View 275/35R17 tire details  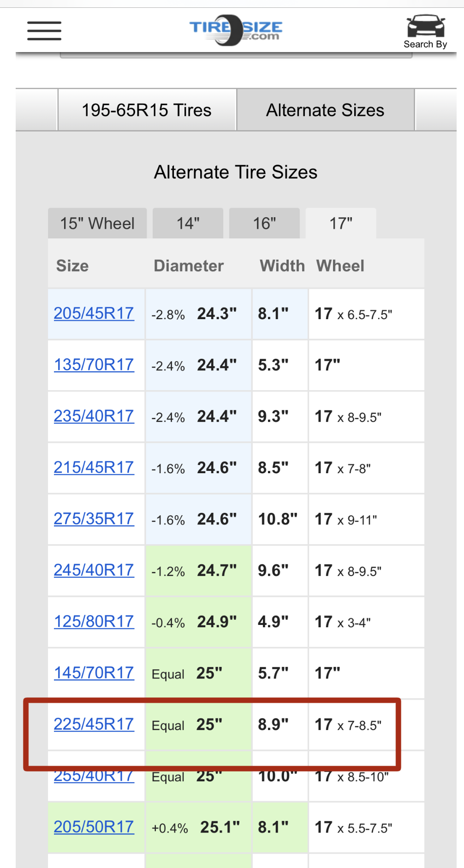[x=94, y=519]
